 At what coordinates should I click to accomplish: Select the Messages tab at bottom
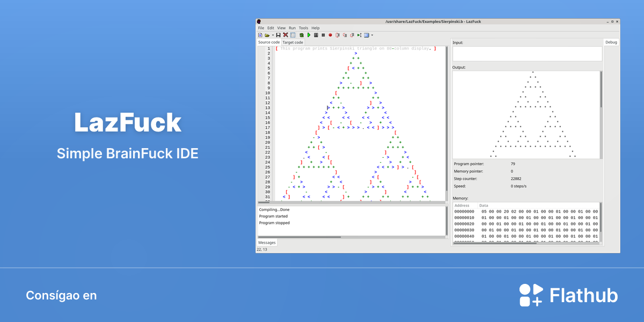coord(267,243)
